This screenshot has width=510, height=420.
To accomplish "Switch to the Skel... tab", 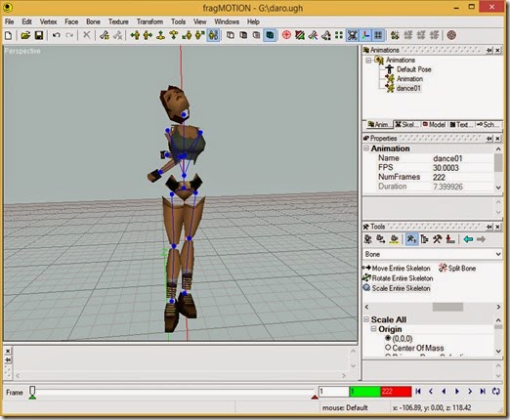I will pos(406,124).
